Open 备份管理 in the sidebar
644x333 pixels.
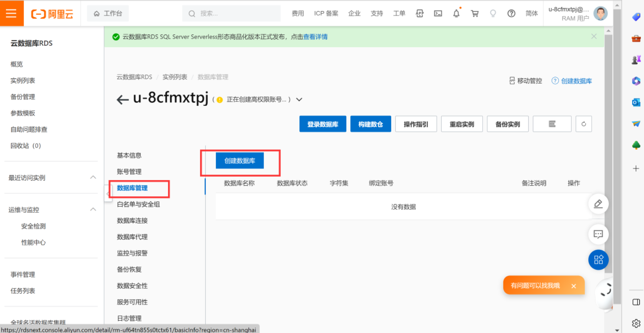click(23, 97)
